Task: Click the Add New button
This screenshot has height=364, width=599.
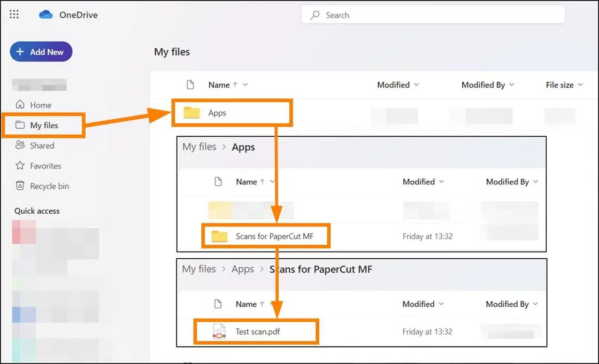Action: [41, 52]
